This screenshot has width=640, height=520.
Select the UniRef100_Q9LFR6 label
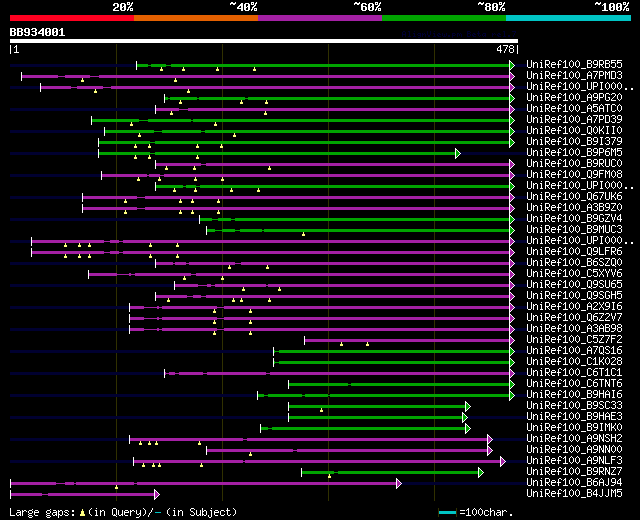[x=574, y=251]
